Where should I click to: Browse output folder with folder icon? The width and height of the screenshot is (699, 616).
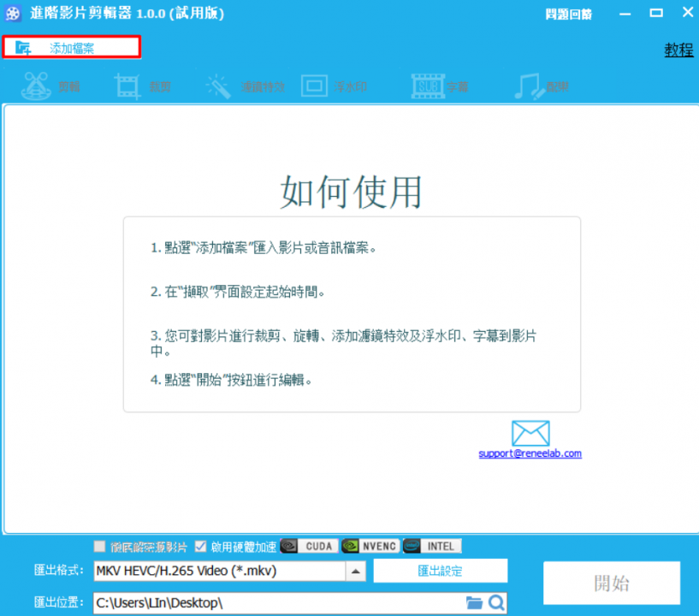click(474, 603)
